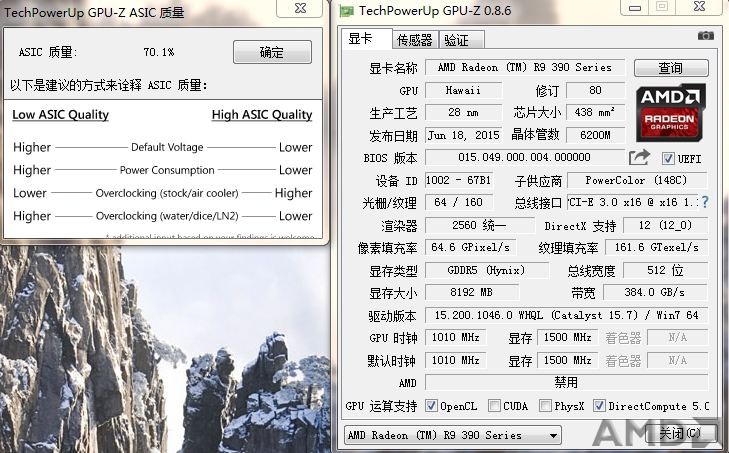Click the texture fillrate 161.6 GTexel/s field

coord(656,247)
